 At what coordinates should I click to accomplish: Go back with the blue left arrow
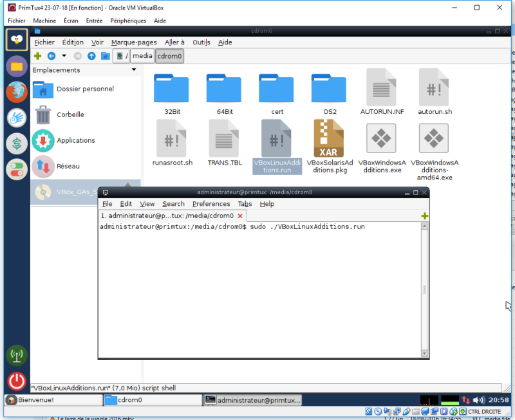click(51, 56)
